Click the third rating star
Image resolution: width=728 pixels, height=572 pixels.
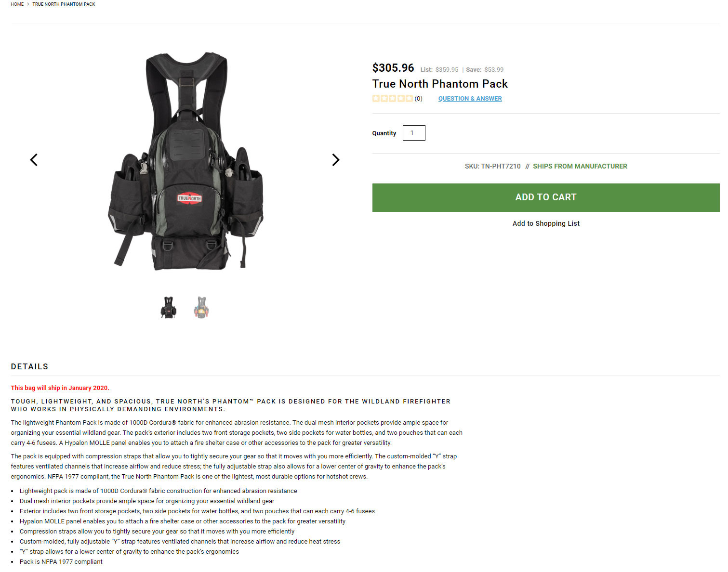pos(392,99)
